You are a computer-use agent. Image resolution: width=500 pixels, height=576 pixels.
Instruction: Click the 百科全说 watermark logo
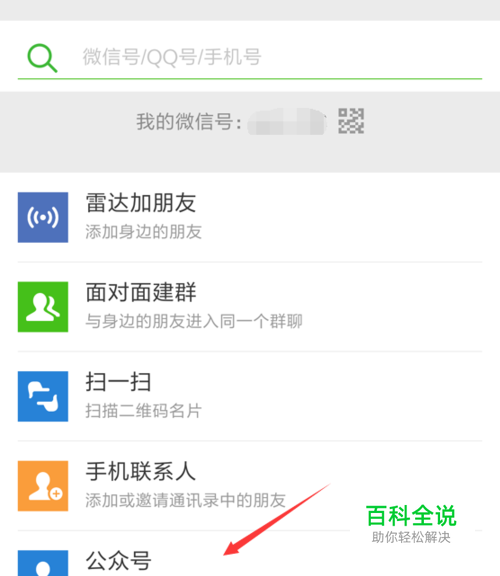(411, 523)
